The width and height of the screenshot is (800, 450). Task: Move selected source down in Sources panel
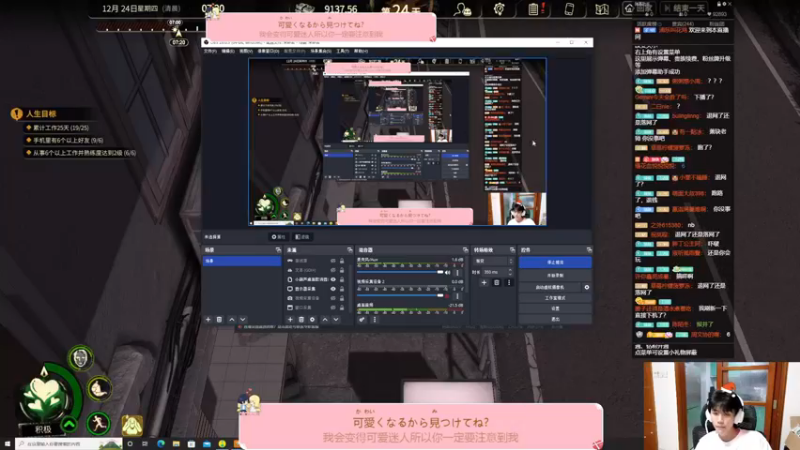tap(336, 319)
